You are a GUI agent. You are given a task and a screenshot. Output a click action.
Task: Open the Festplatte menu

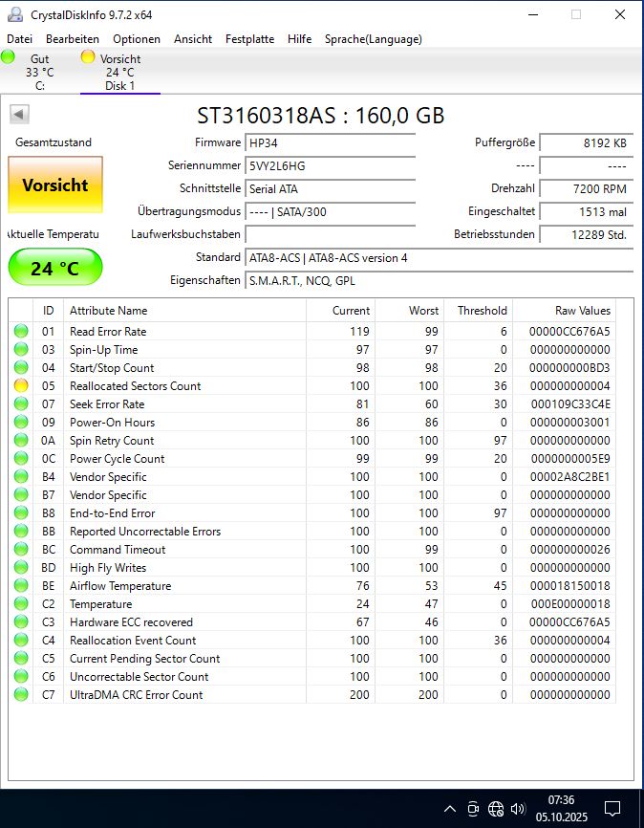point(249,39)
